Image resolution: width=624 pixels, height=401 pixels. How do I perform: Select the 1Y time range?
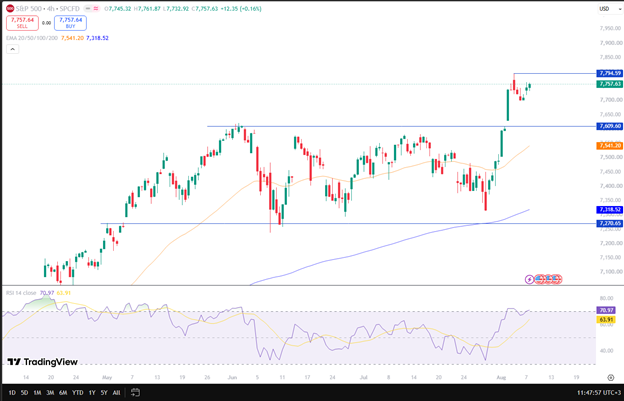[x=92, y=393]
